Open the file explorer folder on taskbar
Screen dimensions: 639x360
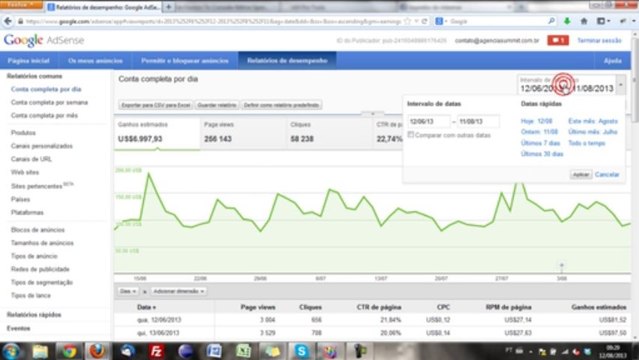click(x=40, y=351)
